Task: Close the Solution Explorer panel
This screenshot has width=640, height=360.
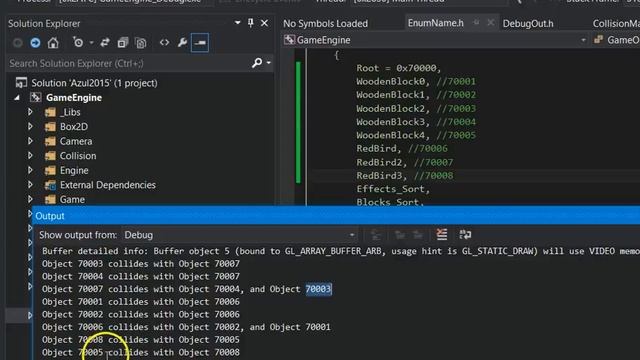Action: 264,23
